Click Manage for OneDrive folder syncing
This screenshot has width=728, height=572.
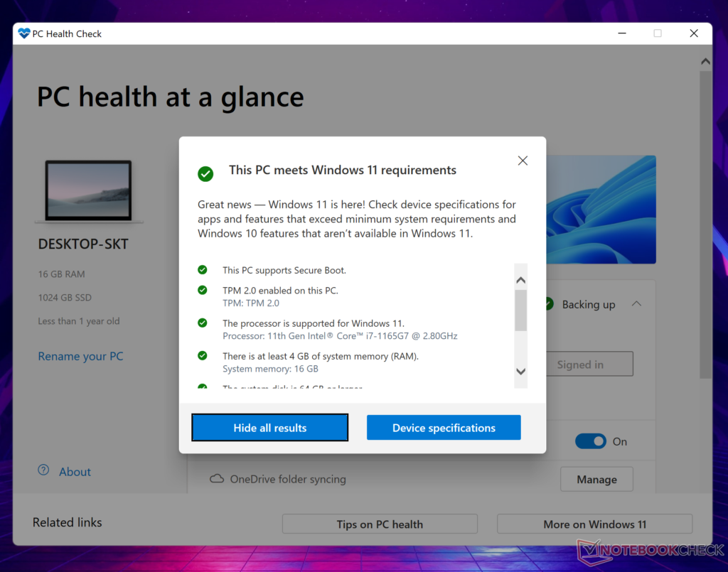[x=596, y=479]
